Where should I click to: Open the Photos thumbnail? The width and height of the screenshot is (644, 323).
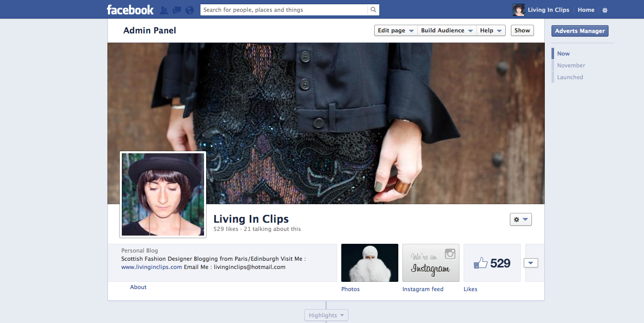point(370,263)
